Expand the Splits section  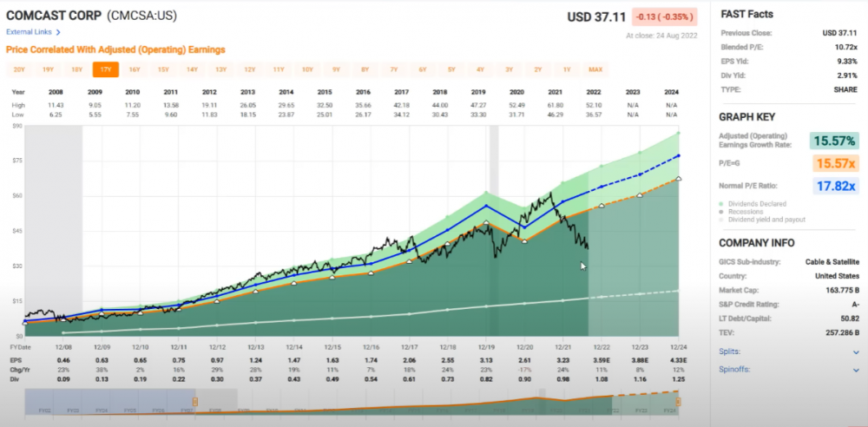[856, 352]
